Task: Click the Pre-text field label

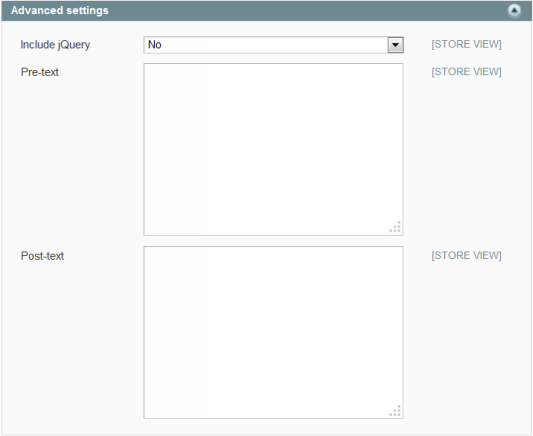Action: click(40, 72)
